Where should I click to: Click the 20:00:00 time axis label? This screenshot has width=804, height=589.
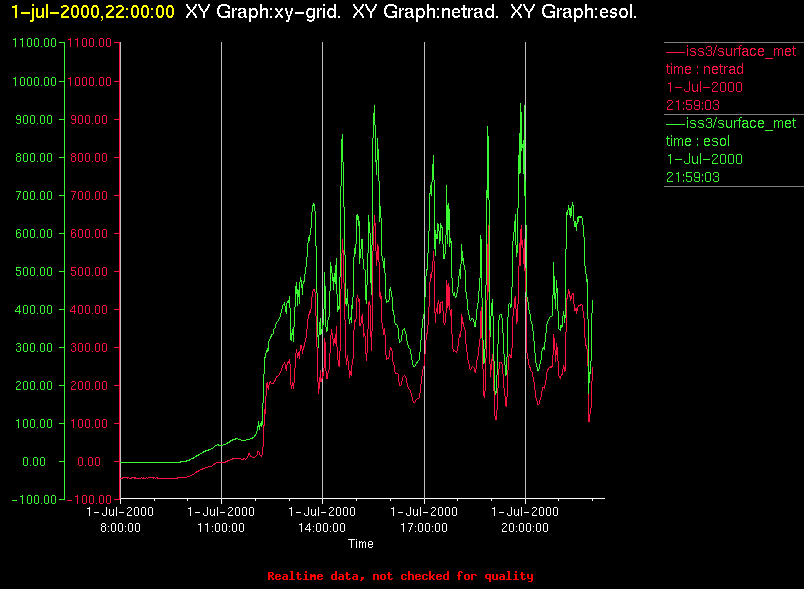[525, 527]
